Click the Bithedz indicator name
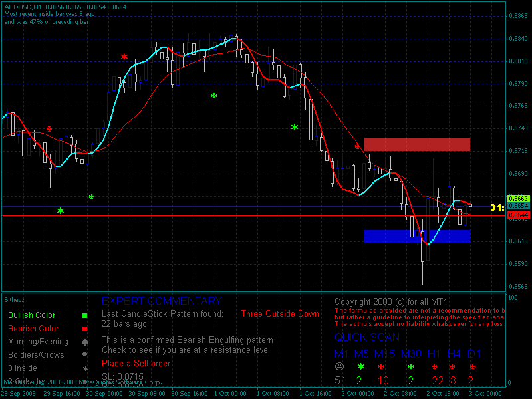The width and height of the screenshot is (532, 399). point(14,300)
